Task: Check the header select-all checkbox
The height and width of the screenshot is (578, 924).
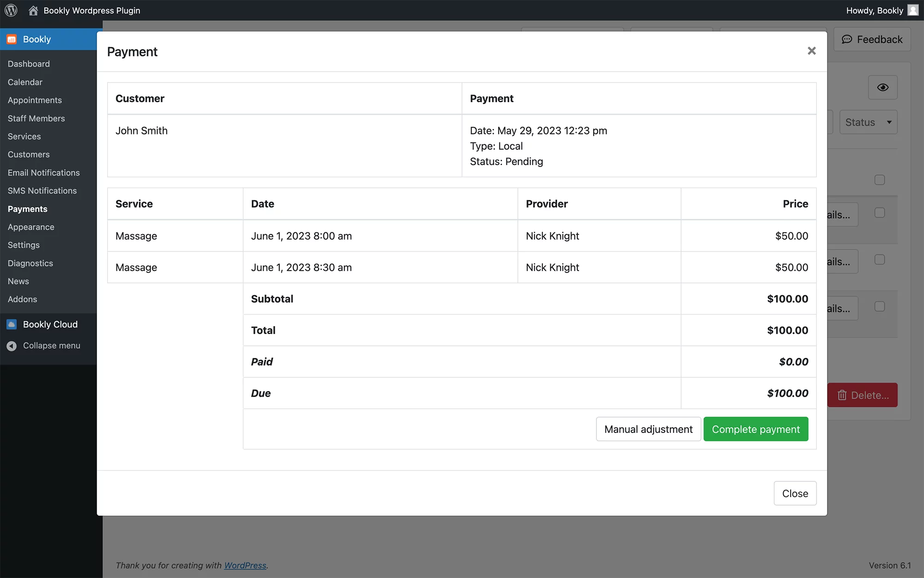Action: [x=880, y=180]
